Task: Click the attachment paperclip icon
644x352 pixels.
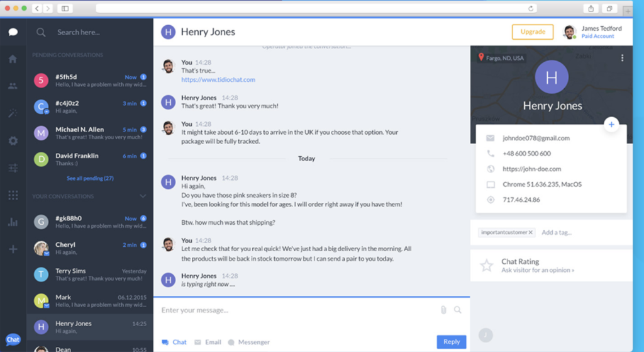Action: (x=443, y=310)
